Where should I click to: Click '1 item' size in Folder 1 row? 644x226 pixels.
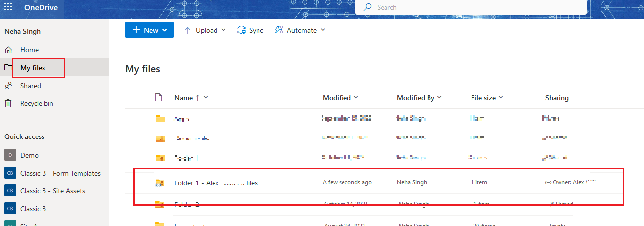coord(479,182)
